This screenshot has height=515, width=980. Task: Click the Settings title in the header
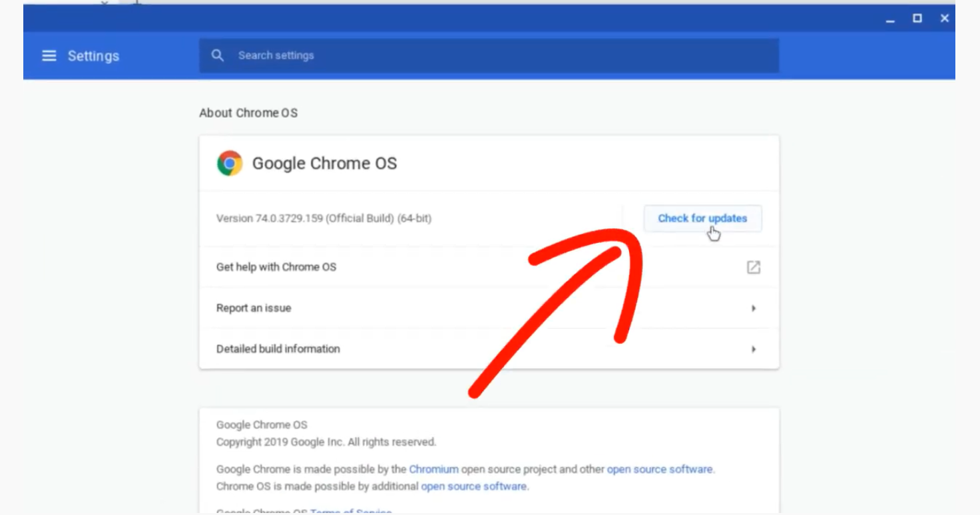93,56
